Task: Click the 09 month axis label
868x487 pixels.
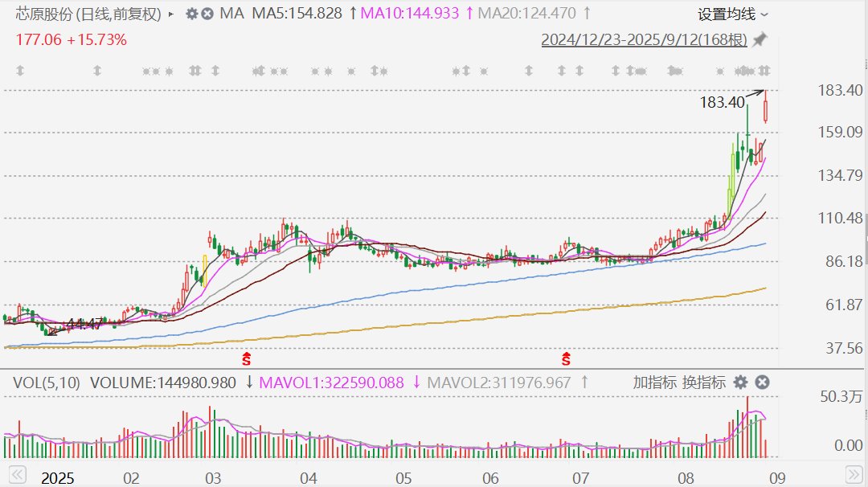Action: click(778, 478)
